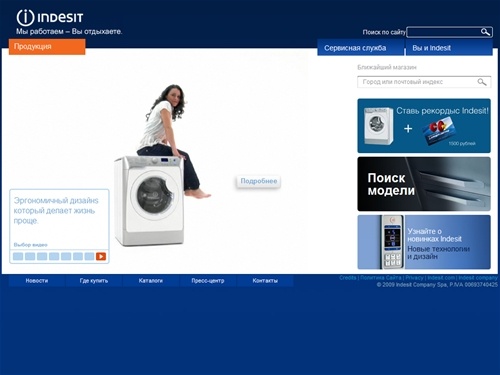Click the Подробнее button
This screenshot has height=375, width=500.
(259, 181)
